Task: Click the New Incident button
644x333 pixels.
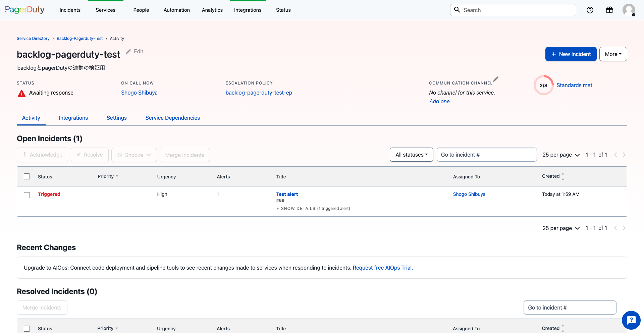Action: click(571, 54)
